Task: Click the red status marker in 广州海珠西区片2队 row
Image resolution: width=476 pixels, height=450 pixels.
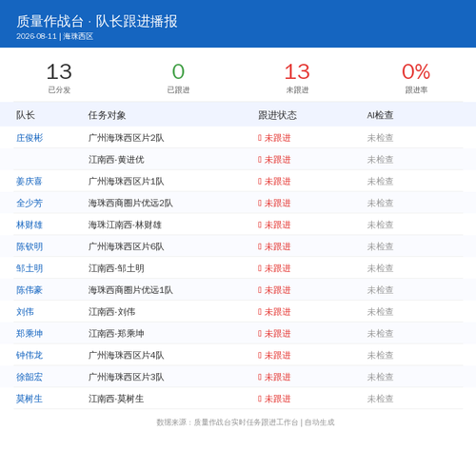Action: click(x=260, y=138)
